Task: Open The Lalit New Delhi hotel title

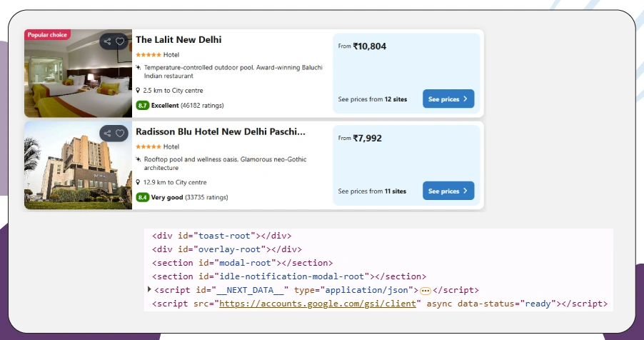Action: pyautogui.click(x=178, y=39)
